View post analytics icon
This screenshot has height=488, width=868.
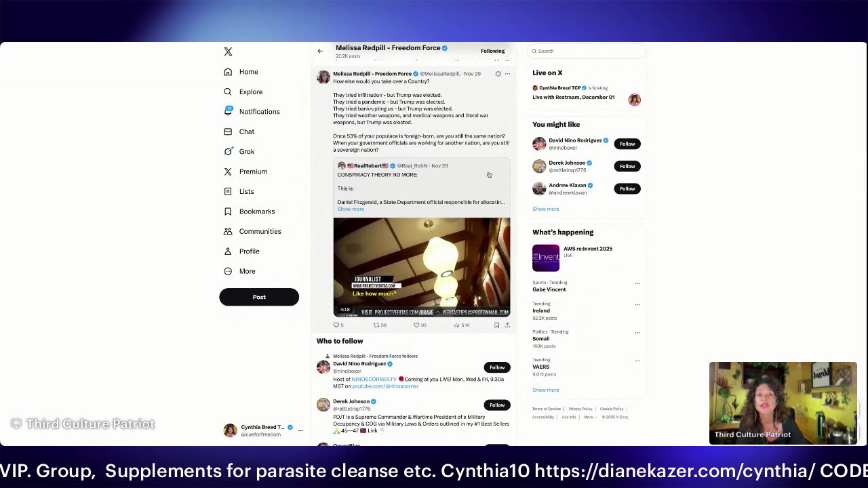click(457, 325)
